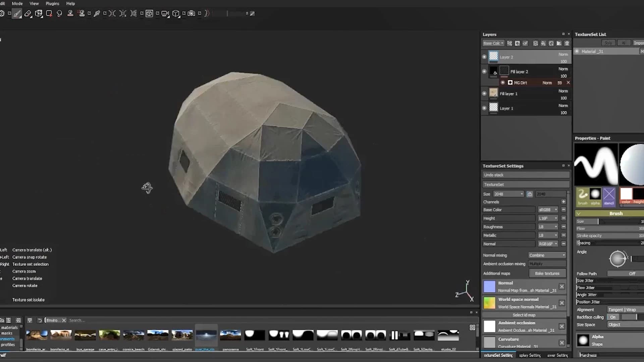Image resolution: width=644 pixels, height=362 pixels.
Task: Open the Mode menu
Action: pyautogui.click(x=17, y=3)
